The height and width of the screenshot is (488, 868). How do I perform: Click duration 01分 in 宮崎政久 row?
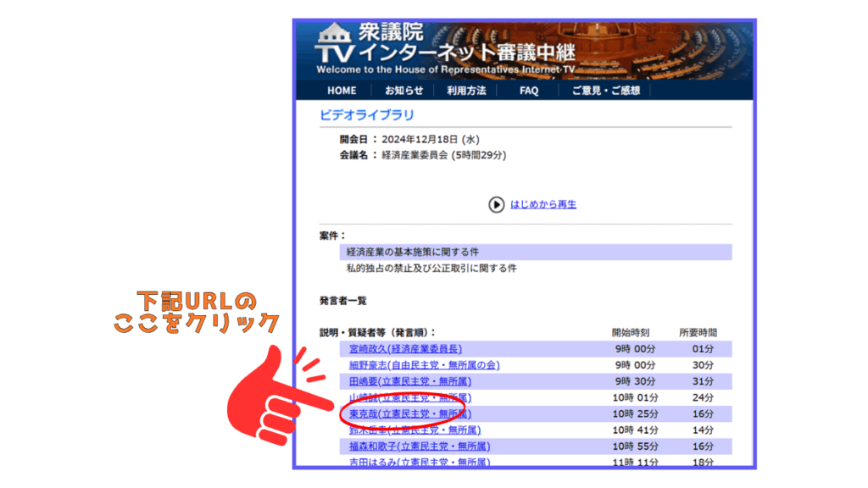click(703, 348)
